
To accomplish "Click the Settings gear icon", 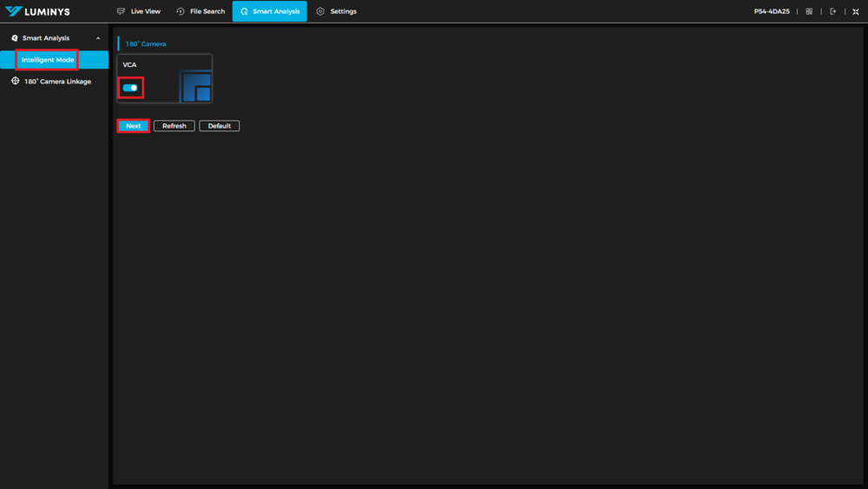I will pos(320,11).
